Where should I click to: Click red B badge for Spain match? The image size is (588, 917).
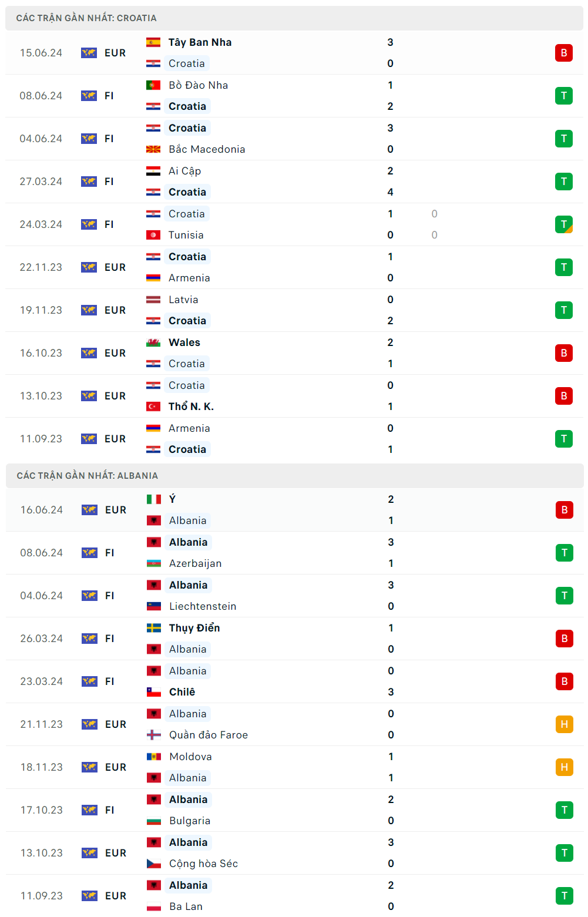pyautogui.click(x=563, y=53)
